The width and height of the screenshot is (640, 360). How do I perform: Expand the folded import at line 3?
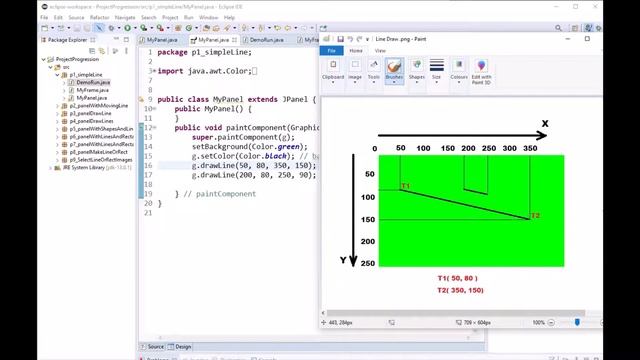154,71
